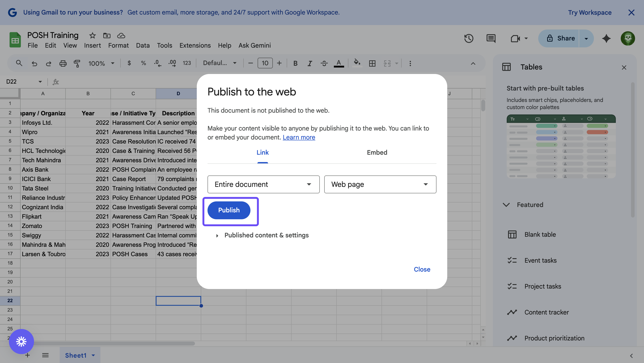
Task: Click the fill color bucket icon
Action: (357, 62)
